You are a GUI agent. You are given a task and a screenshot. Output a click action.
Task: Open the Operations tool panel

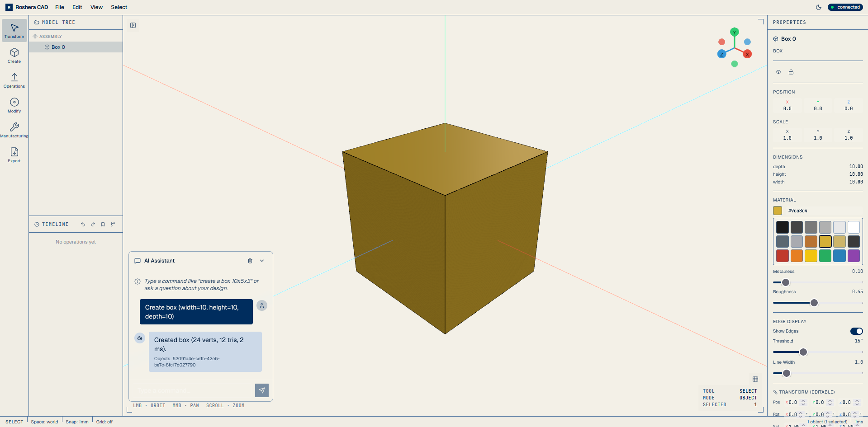coord(14,80)
